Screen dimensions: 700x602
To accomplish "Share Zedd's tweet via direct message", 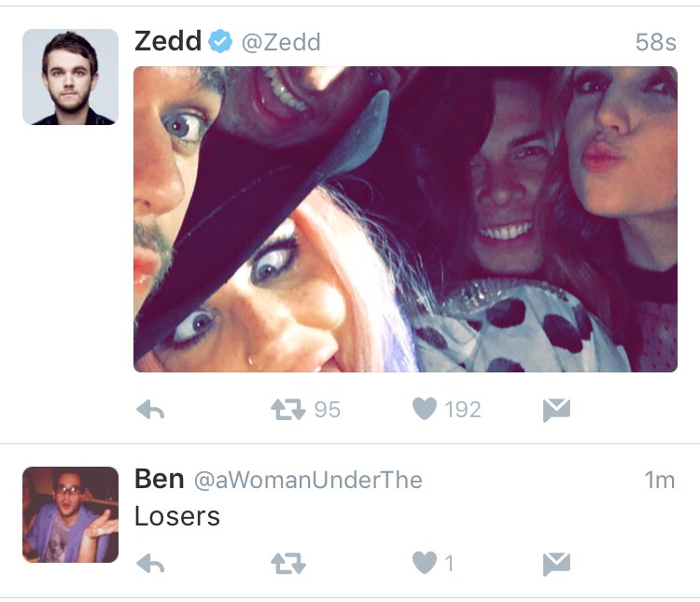I will coord(556,410).
